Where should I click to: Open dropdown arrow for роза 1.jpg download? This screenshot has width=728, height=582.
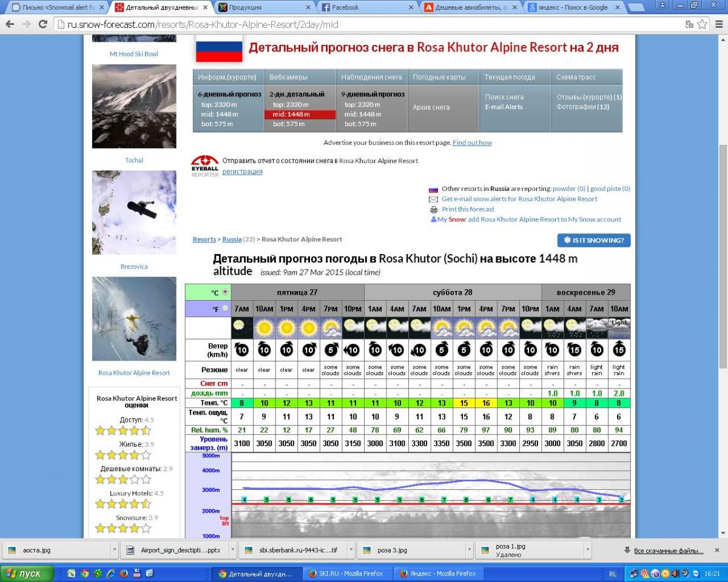click(587, 550)
